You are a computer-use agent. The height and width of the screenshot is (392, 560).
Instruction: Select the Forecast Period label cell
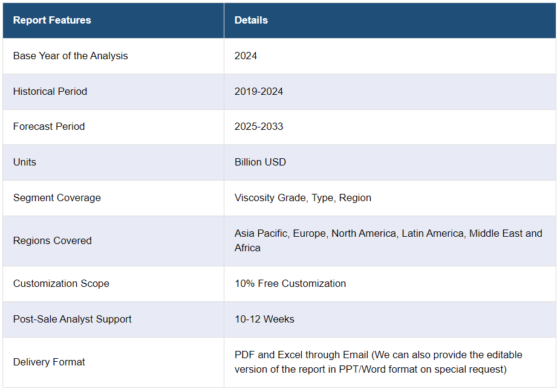pyautogui.click(x=49, y=127)
